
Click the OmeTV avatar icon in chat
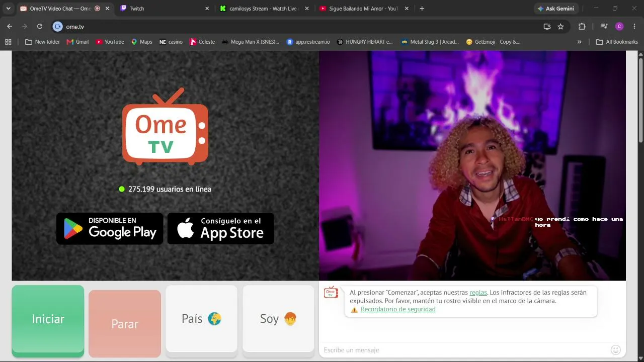[x=331, y=292]
